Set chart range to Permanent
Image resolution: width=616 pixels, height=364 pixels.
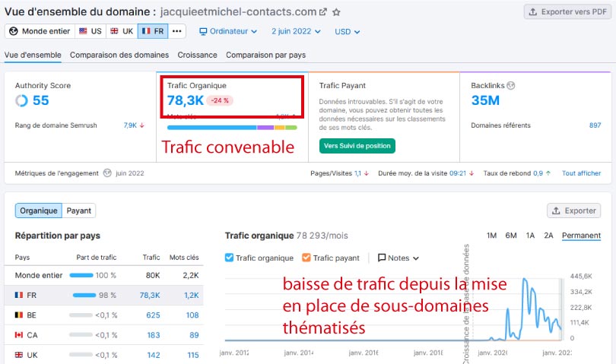(x=582, y=236)
